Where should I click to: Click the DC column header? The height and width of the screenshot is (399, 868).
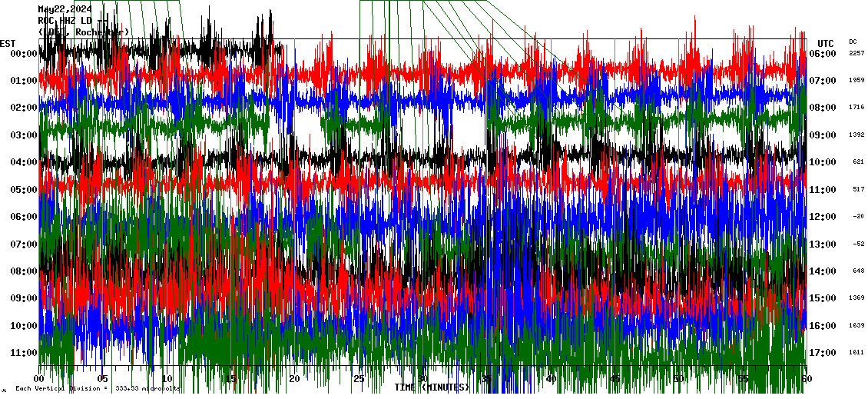pos(853,42)
